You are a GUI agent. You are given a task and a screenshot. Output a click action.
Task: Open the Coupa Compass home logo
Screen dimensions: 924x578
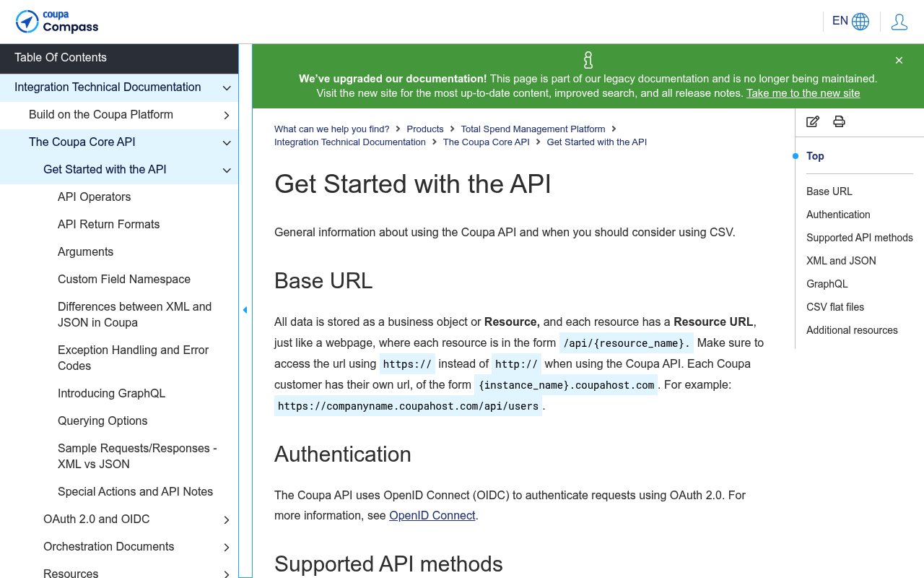coord(57,22)
